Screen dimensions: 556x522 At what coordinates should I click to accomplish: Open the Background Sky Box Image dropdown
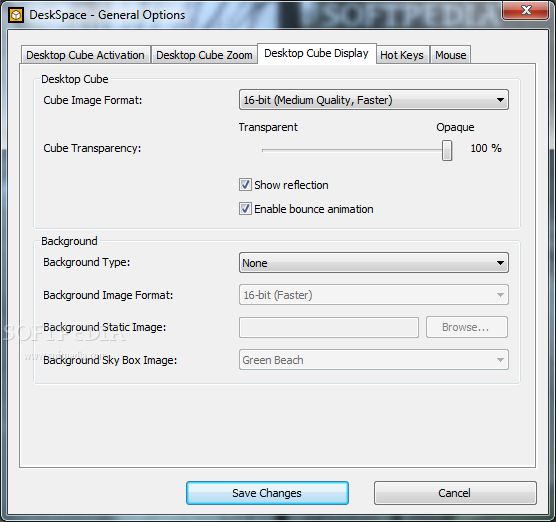point(374,360)
